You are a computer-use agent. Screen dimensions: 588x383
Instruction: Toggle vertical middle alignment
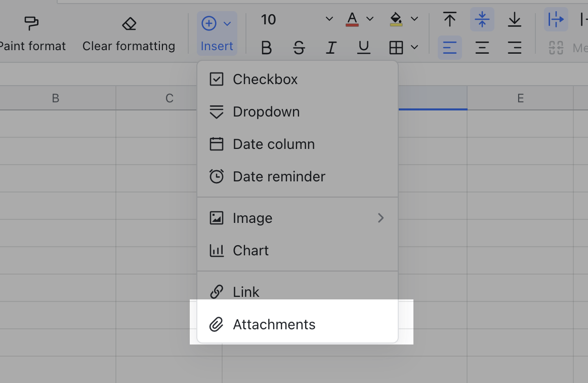coord(482,20)
